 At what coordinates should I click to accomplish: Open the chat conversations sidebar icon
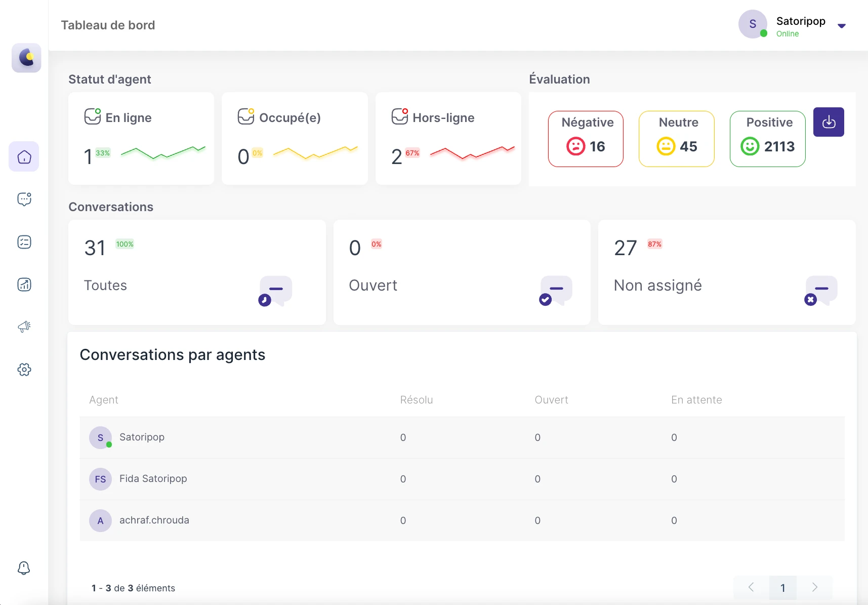[24, 199]
